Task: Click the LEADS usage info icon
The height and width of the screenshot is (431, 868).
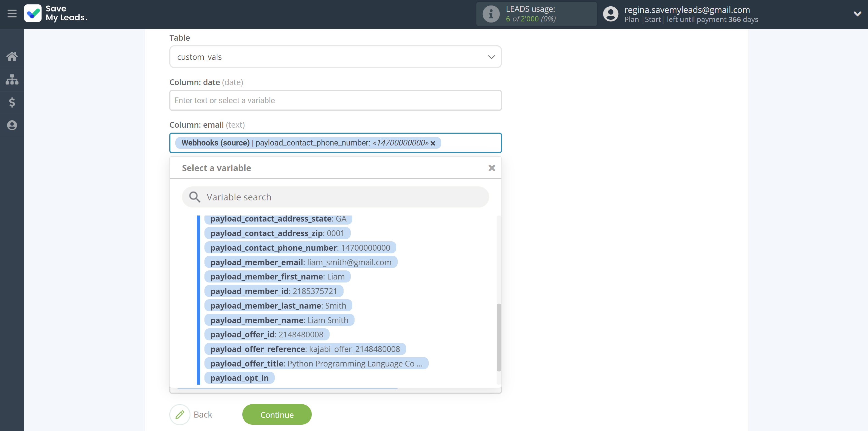Action: (491, 14)
